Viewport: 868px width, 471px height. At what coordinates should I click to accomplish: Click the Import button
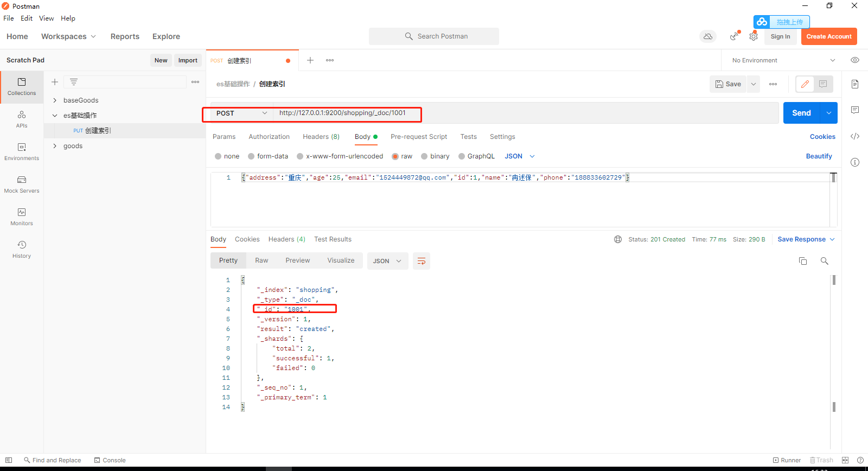pyautogui.click(x=188, y=60)
